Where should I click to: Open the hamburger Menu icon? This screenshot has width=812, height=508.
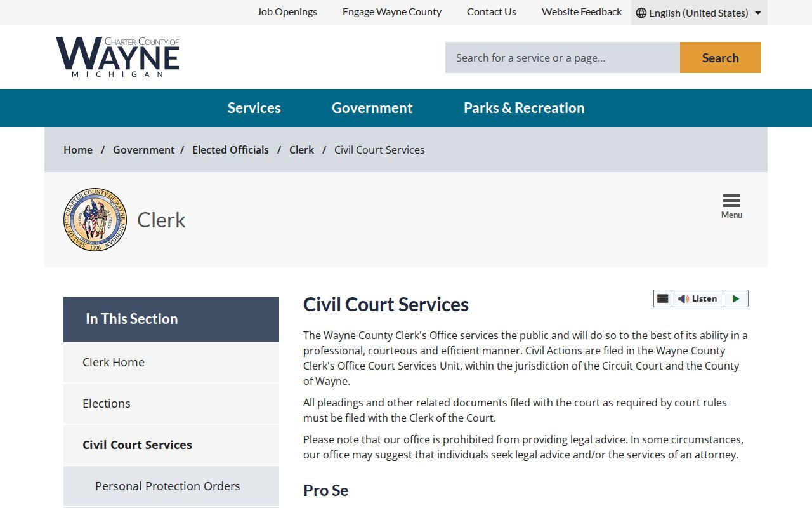click(731, 206)
